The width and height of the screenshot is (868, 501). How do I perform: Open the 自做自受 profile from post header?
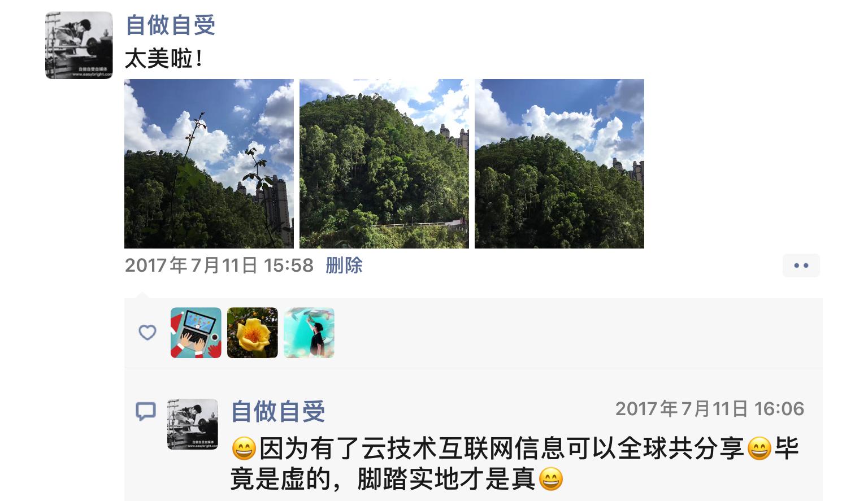pyautogui.click(x=170, y=25)
